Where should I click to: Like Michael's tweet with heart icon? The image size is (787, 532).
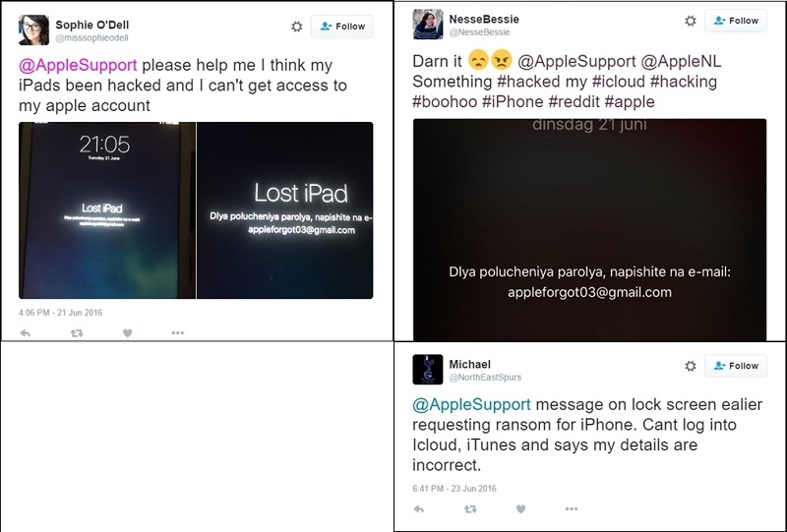pyautogui.click(x=521, y=509)
